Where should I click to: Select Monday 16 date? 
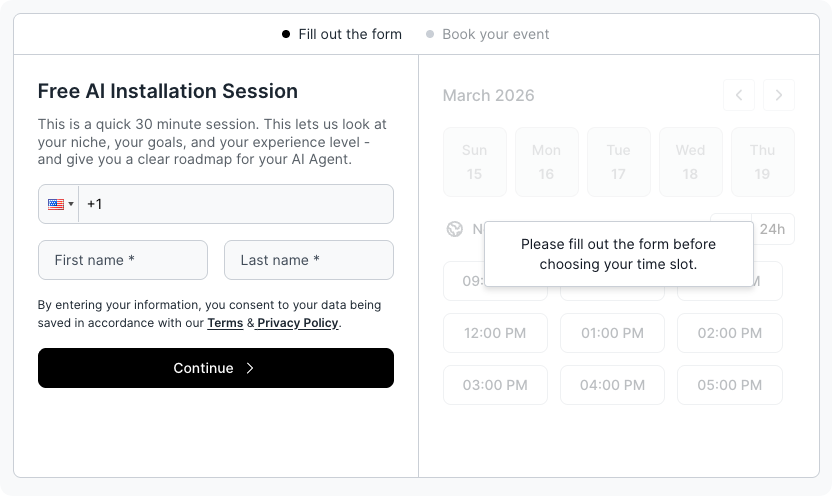(546, 162)
